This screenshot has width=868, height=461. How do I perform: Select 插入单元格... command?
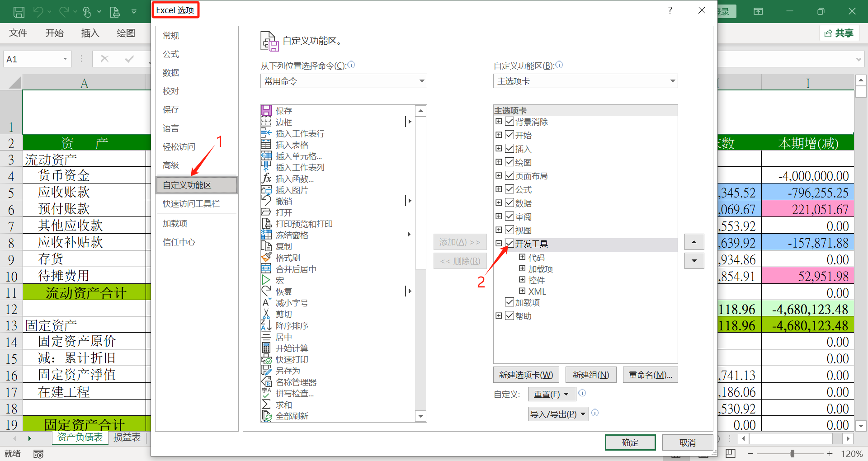pyautogui.click(x=298, y=156)
